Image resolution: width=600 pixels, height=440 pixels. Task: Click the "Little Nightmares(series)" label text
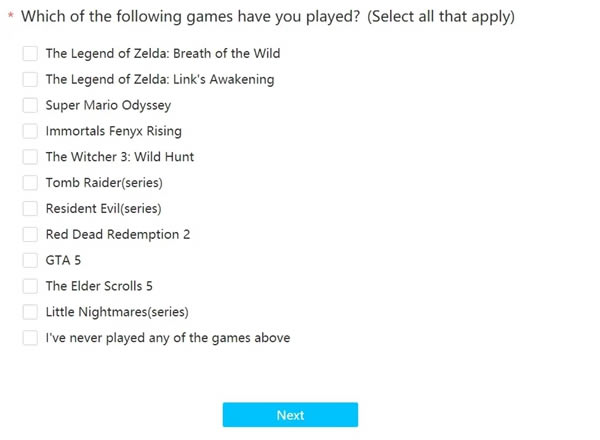(x=117, y=312)
